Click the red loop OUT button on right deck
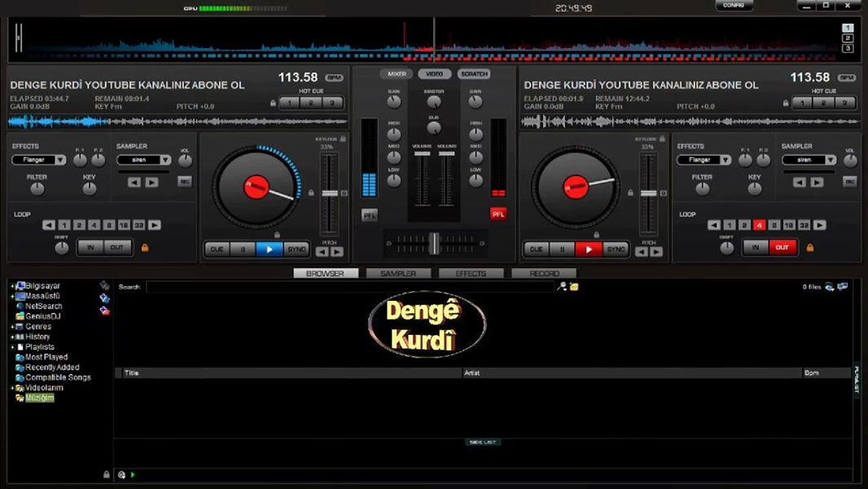The image size is (868, 489). pyautogui.click(x=783, y=248)
